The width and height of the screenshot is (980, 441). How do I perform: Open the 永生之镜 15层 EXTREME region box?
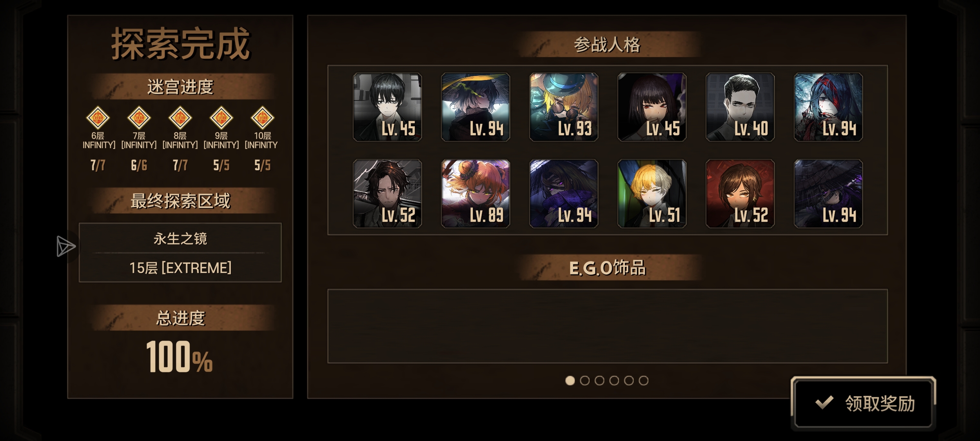pyautogui.click(x=180, y=252)
